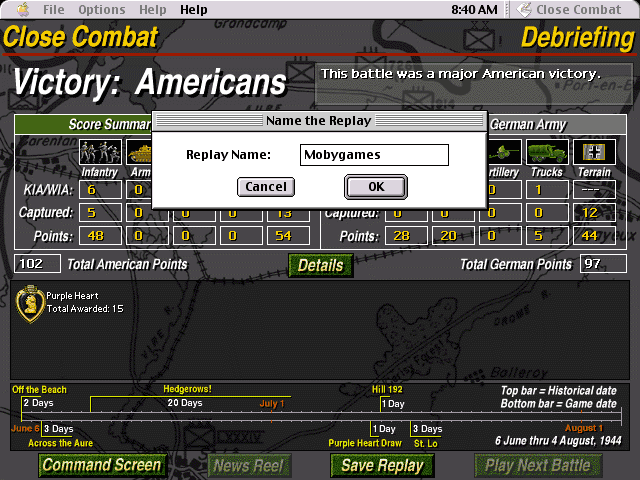
Task: Open the Details score breakdown
Action: [x=320, y=265]
